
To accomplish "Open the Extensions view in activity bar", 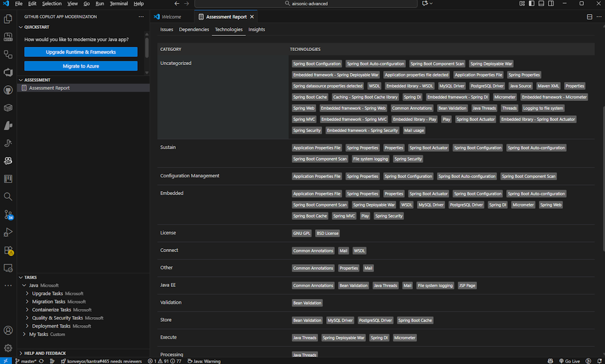I will tap(8, 250).
